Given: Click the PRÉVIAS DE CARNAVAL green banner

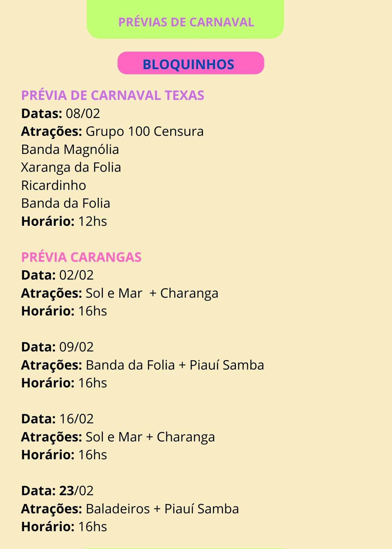Looking at the screenshot, I should point(185,19).
